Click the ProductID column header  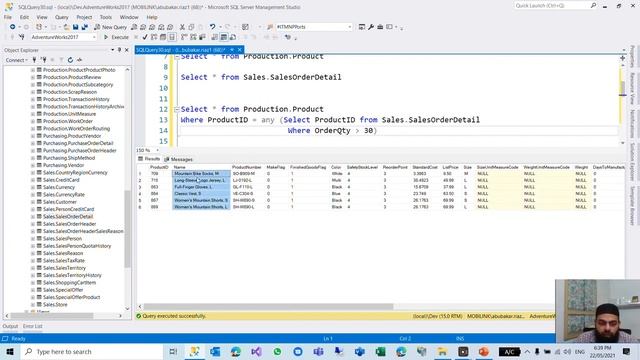tap(159, 167)
